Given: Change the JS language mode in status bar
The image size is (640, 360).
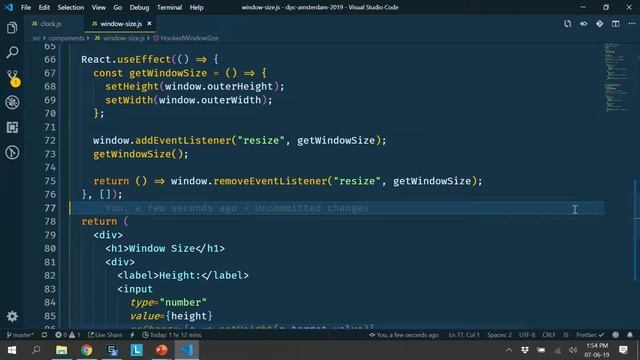Looking at the screenshot, I should tap(565, 335).
